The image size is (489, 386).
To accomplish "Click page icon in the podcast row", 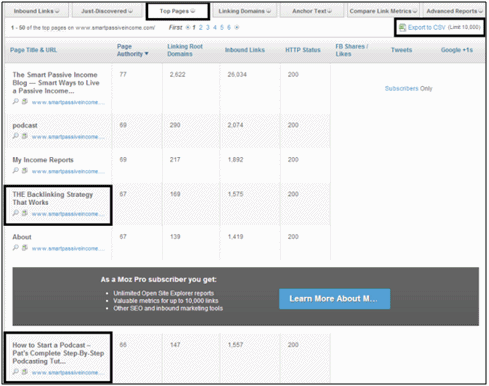I will pyautogui.click(x=25, y=136).
